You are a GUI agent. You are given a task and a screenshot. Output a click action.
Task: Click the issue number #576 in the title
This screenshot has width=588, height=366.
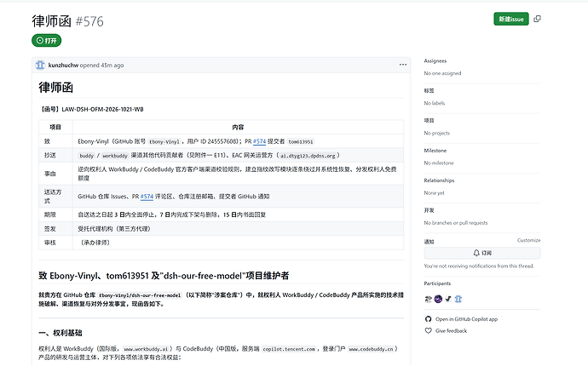(89, 21)
